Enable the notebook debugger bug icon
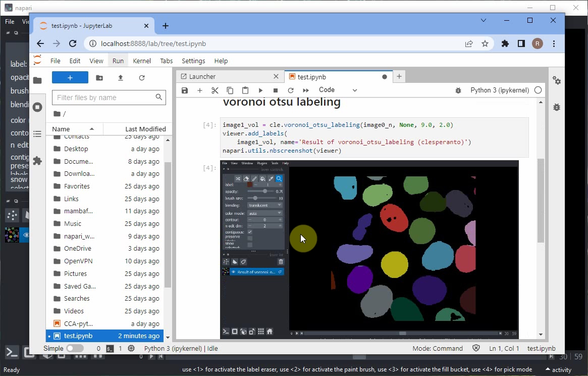Viewport: 588px width, 376px height. coord(458,90)
